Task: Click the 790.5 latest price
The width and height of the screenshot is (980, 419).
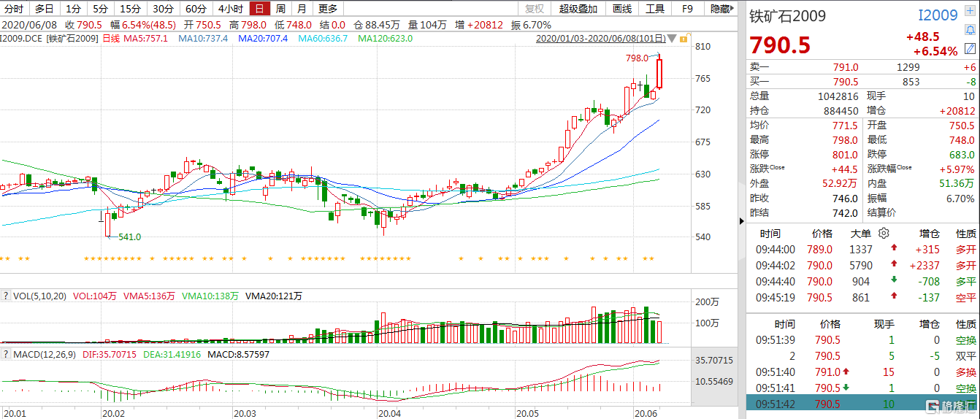Action: click(781, 45)
